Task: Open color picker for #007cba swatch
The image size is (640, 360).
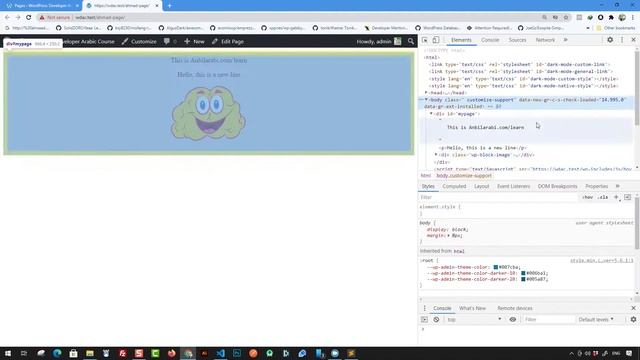Action: coord(496,267)
